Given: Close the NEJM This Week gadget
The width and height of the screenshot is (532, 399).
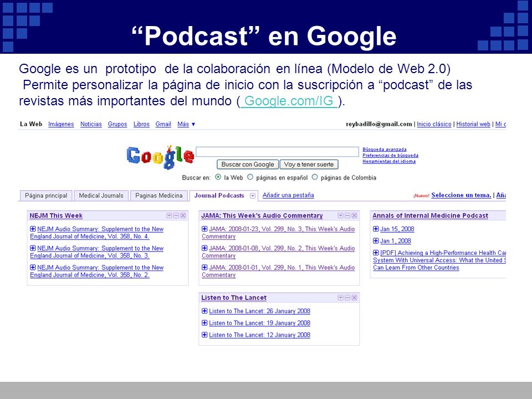Looking at the screenshot, I should (x=183, y=216).
